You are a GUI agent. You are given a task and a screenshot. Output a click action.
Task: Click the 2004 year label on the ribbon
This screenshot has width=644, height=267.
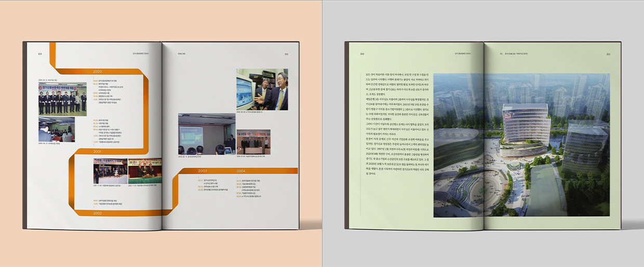241,171
